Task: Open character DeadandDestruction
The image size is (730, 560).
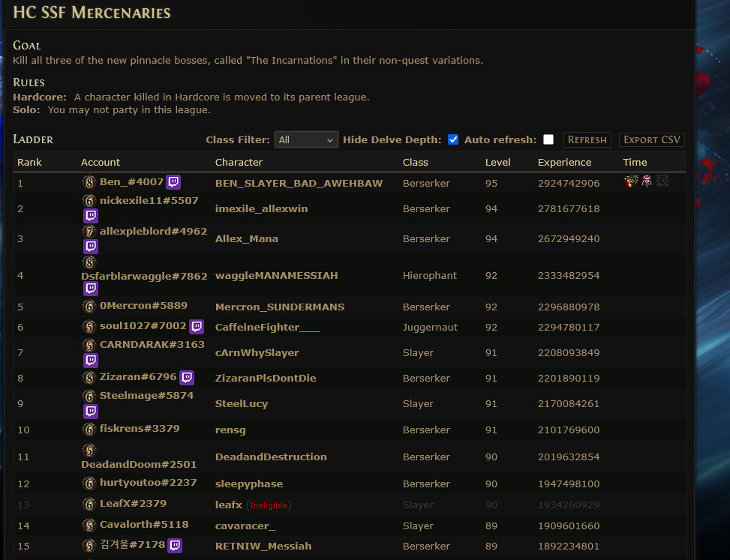Action: point(271,457)
